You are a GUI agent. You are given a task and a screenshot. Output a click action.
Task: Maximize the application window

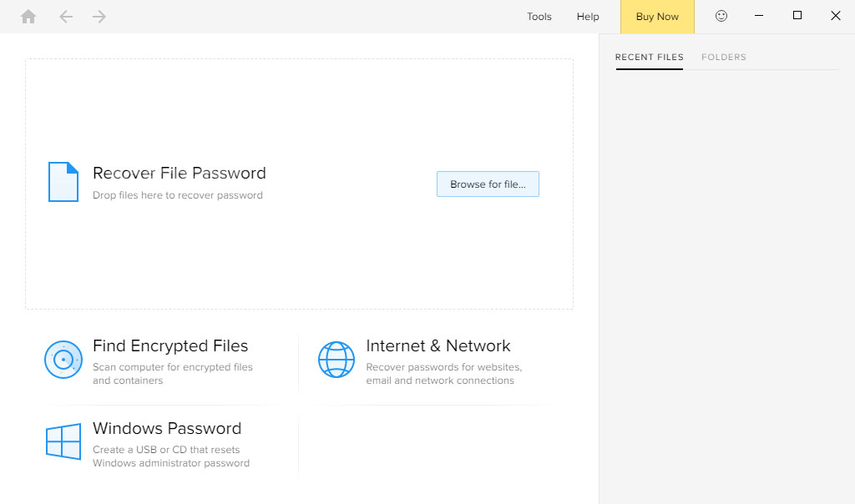(797, 16)
